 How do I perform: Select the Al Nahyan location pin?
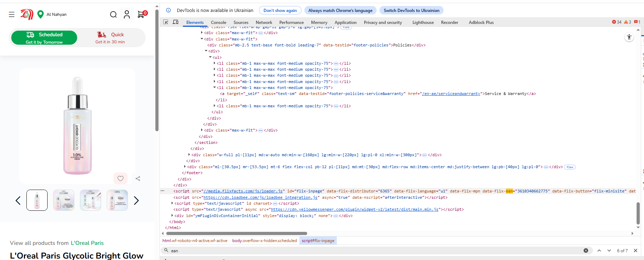[41, 14]
